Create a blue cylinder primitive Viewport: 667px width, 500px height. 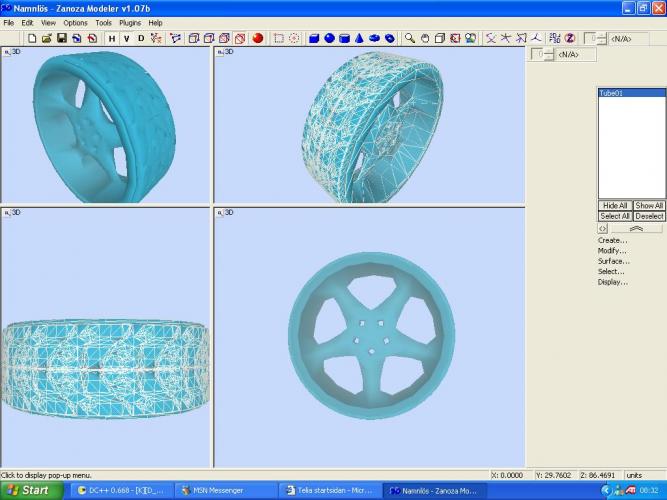(344, 38)
